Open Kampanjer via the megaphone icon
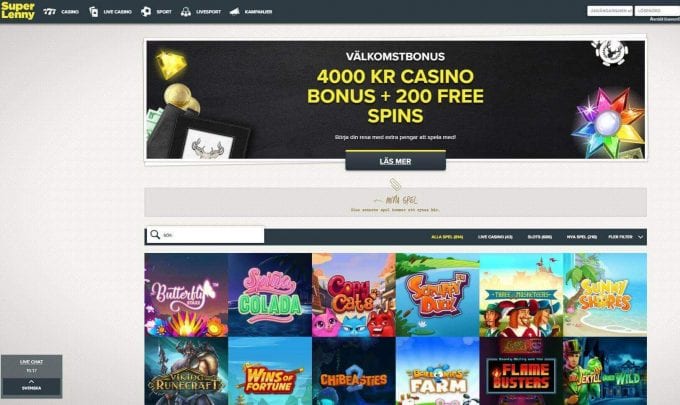Screen dimensions: 680x405 click(235, 12)
